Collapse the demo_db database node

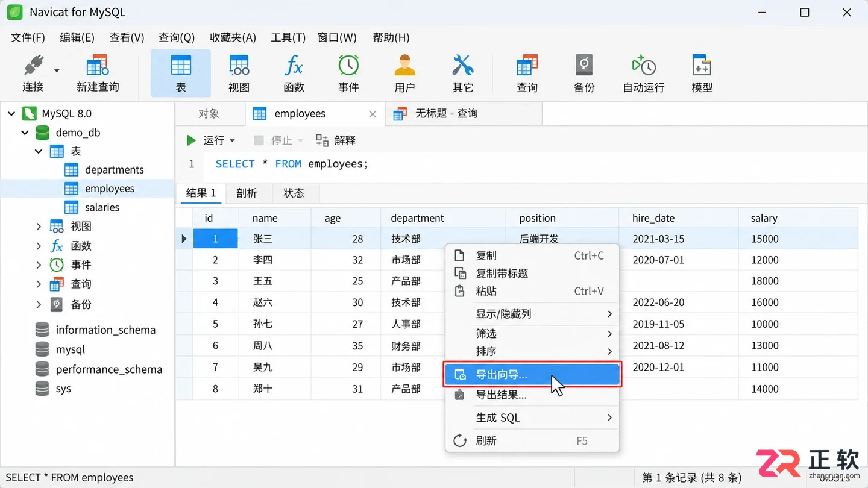(x=25, y=133)
